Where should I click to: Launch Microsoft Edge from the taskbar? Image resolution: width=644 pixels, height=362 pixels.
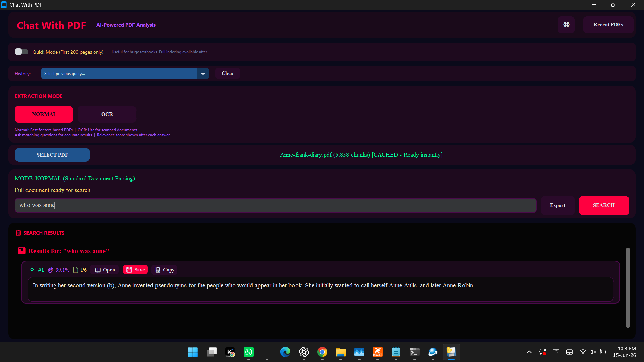[285, 352]
